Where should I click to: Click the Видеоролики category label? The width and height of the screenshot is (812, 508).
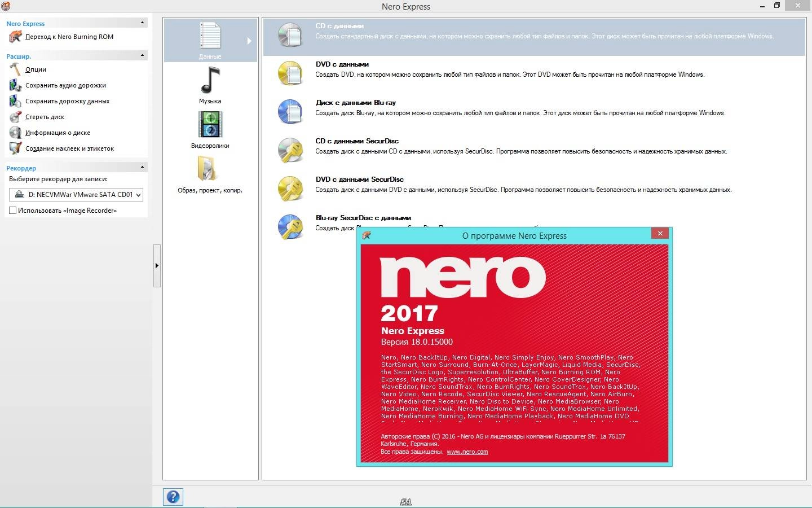210,146
